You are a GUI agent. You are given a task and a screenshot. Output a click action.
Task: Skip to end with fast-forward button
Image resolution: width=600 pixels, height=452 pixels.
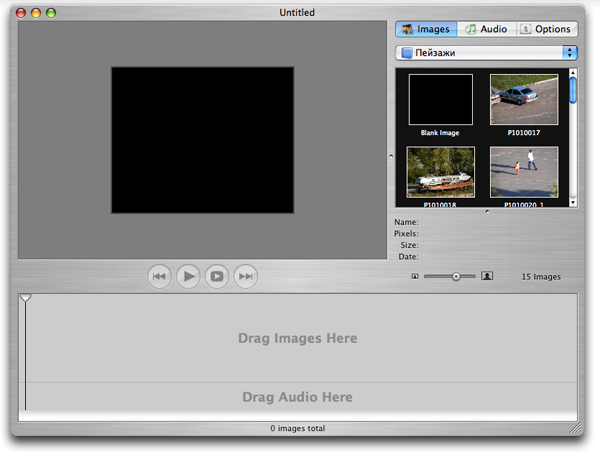coord(246,276)
